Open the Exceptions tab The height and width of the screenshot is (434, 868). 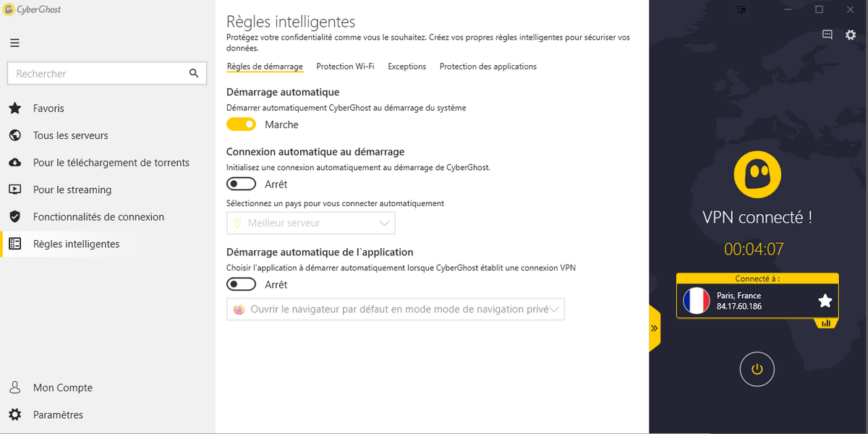pyautogui.click(x=407, y=67)
